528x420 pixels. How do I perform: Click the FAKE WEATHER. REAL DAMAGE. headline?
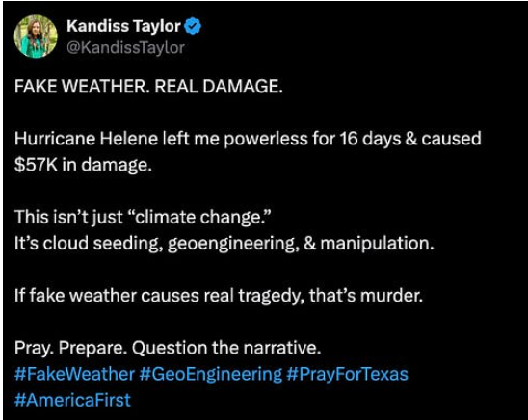pyautogui.click(x=148, y=87)
